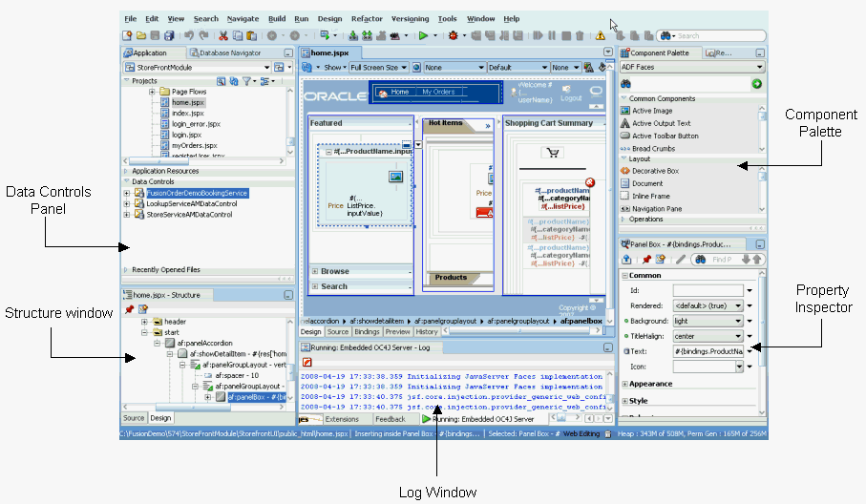The image size is (866, 504).
Task: Click the yellow warning triangle icon
Action: pyautogui.click(x=600, y=36)
